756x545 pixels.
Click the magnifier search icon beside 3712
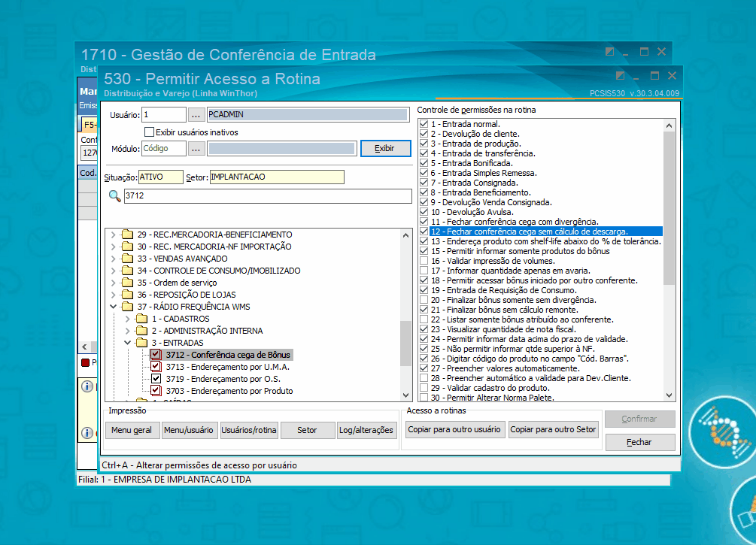[x=114, y=195]
